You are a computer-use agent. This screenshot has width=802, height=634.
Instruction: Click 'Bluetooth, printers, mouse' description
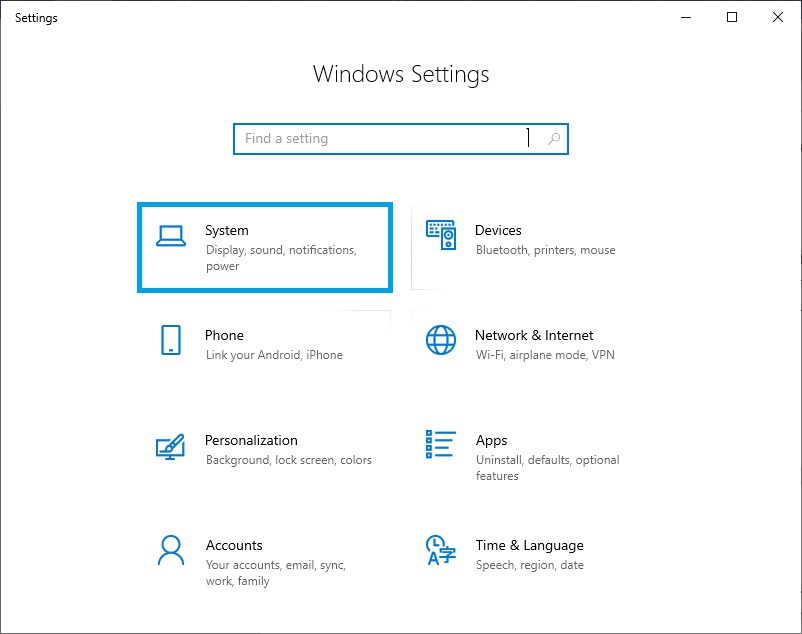546,250
